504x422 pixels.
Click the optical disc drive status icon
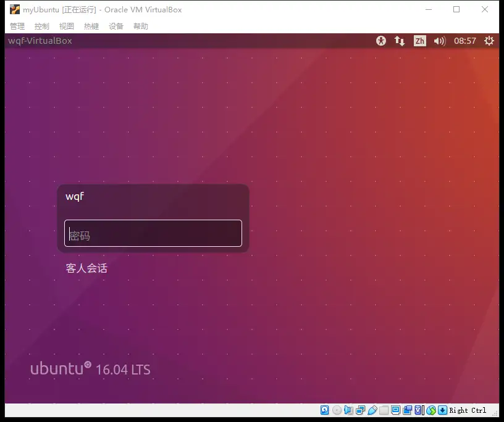[337, 410]
